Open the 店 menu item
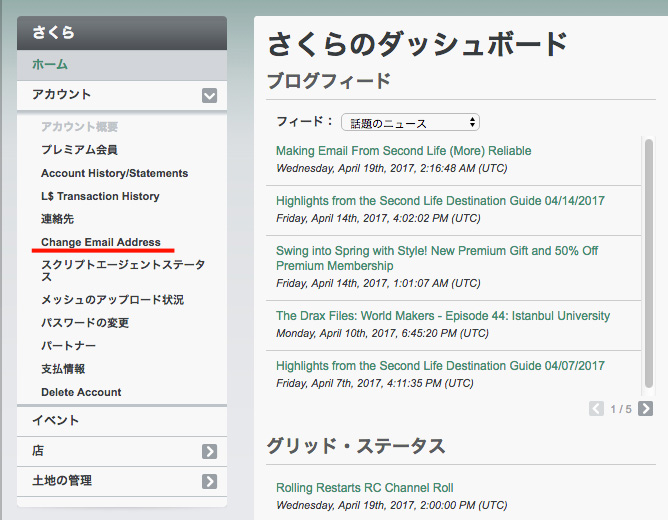The image size is (668, 520). [38, 451]
